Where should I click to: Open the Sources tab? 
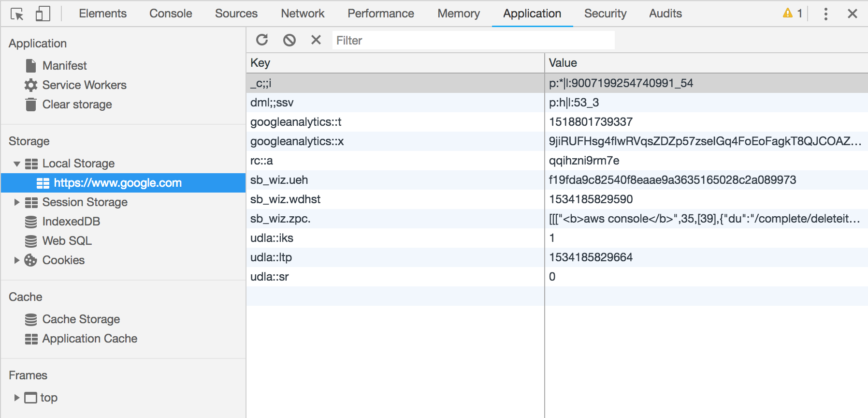click(x=236, y=14)
